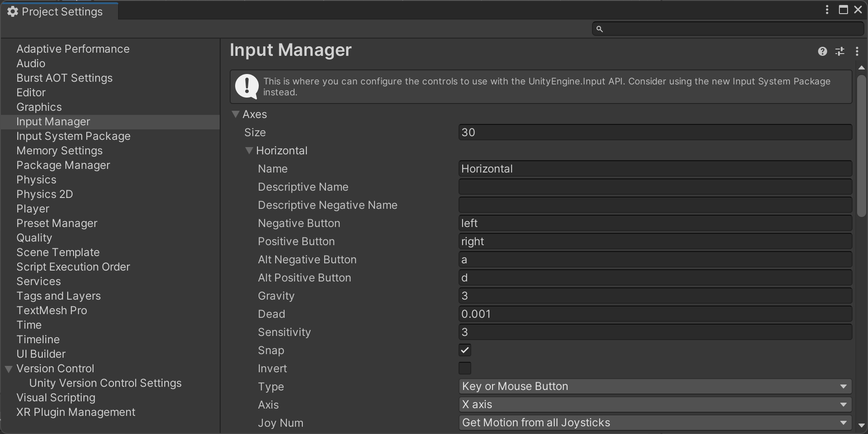The image size is (868, 434).
Task: Click Positive Button field with right
Action: pos(655,242)
